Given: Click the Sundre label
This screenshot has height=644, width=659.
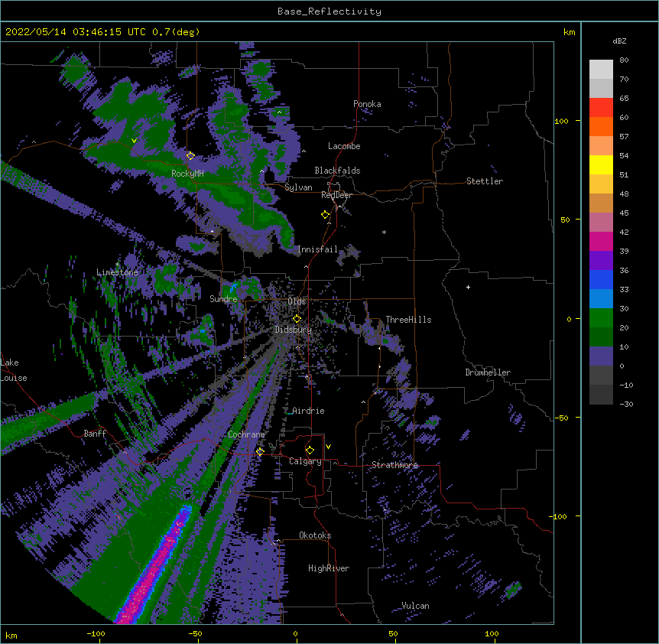Looking at the screenshot, I should pyautogui.click(x=223, y=299).
